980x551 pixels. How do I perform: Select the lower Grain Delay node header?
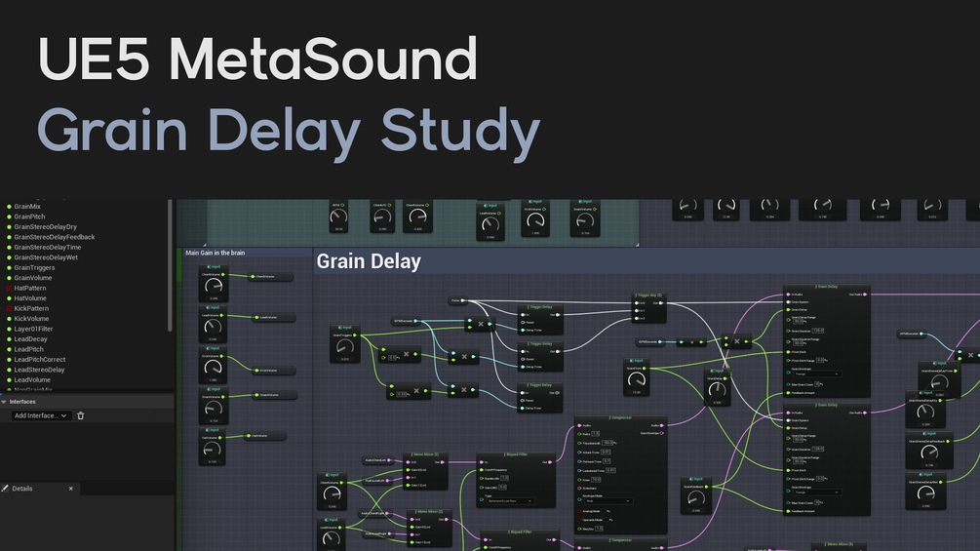826,405
